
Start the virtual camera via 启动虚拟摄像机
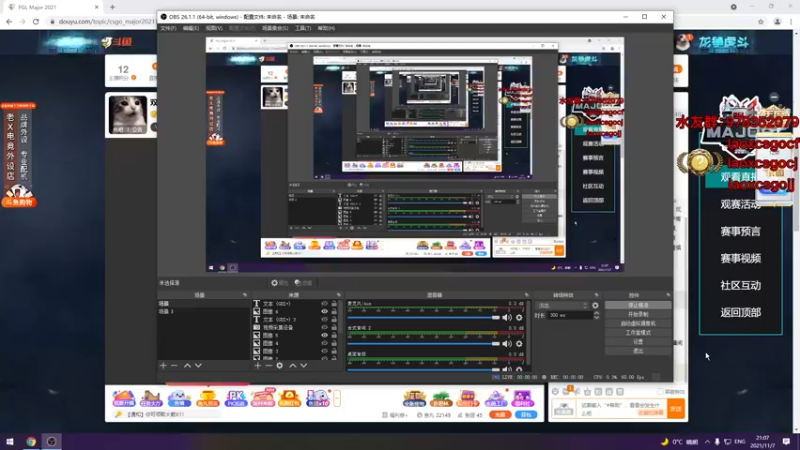pos(638,323)
